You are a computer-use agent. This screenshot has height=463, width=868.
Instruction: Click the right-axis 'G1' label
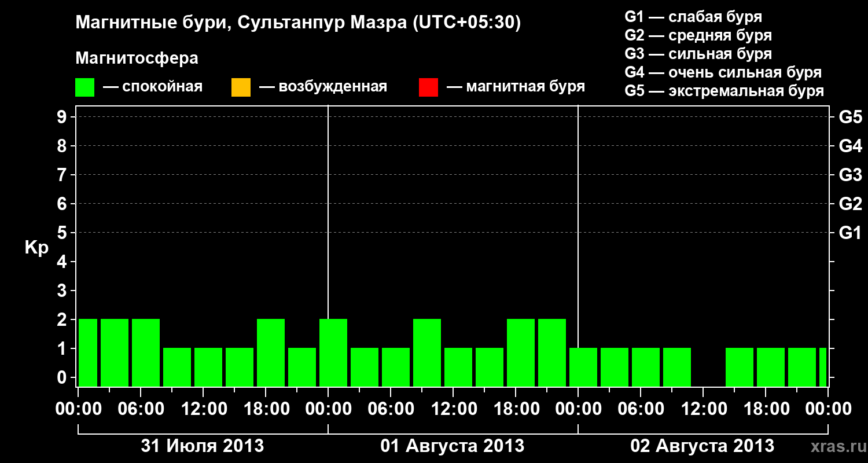850,233
